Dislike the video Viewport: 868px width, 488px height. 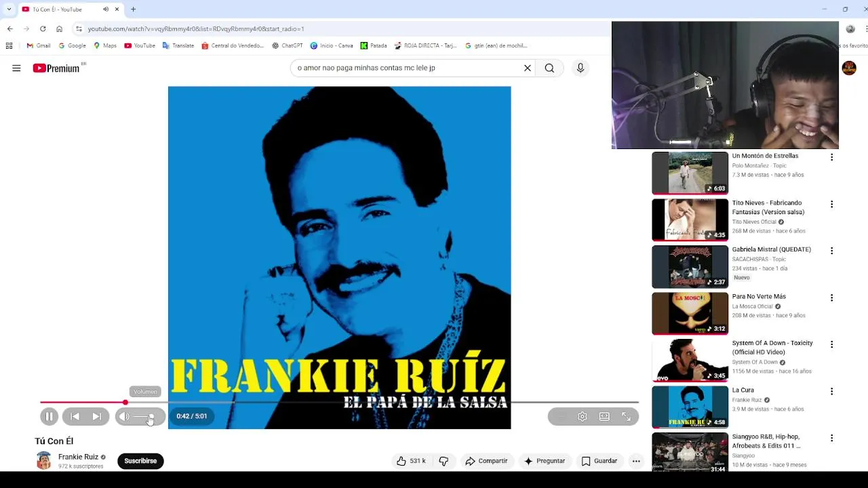443,461
